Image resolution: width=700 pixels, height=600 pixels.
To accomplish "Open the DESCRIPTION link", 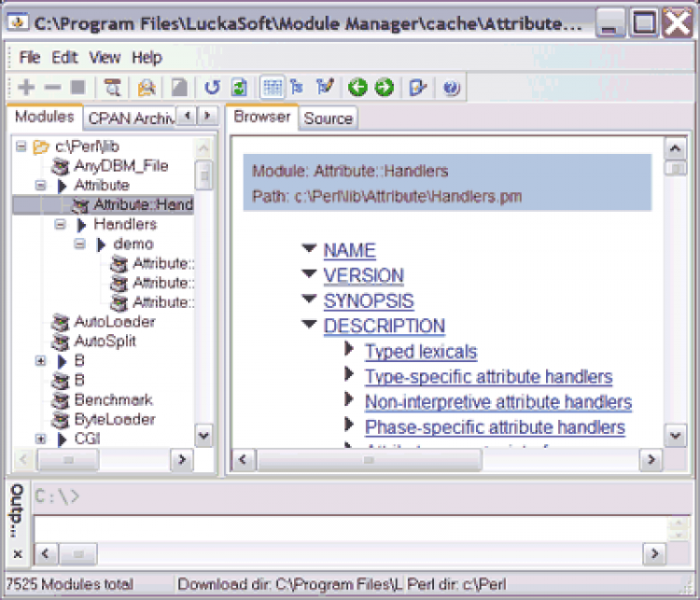I will 385,327.
